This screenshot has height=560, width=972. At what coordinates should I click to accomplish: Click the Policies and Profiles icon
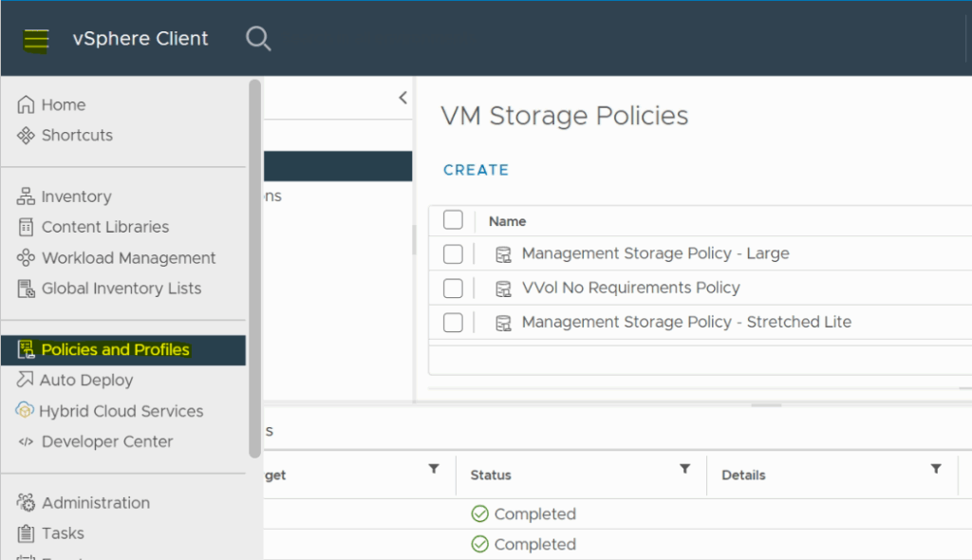(x=26, y=350)
